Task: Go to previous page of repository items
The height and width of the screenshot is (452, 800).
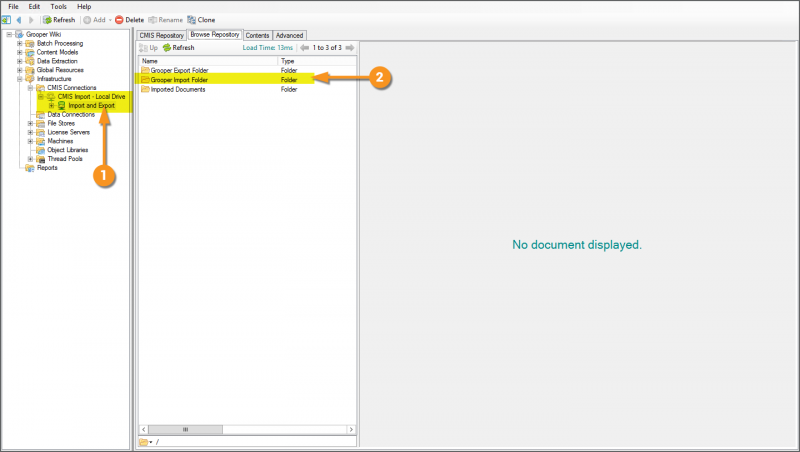Action: coord(305,47)
